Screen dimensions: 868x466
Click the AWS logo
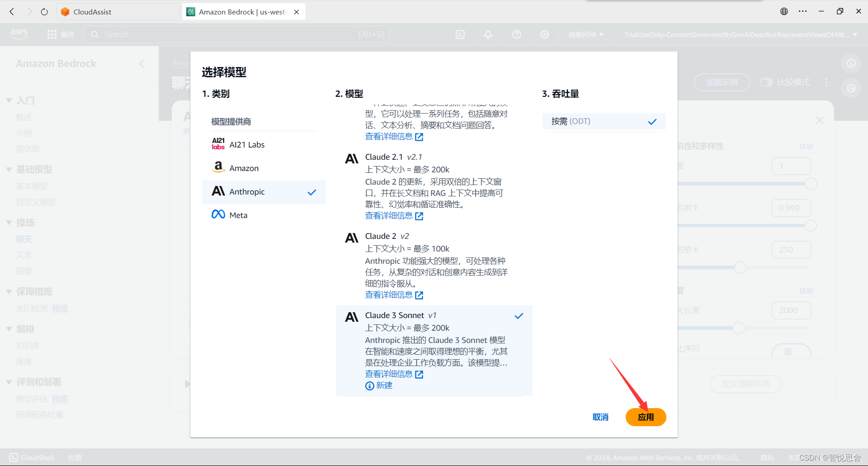[x=19, y=34]
